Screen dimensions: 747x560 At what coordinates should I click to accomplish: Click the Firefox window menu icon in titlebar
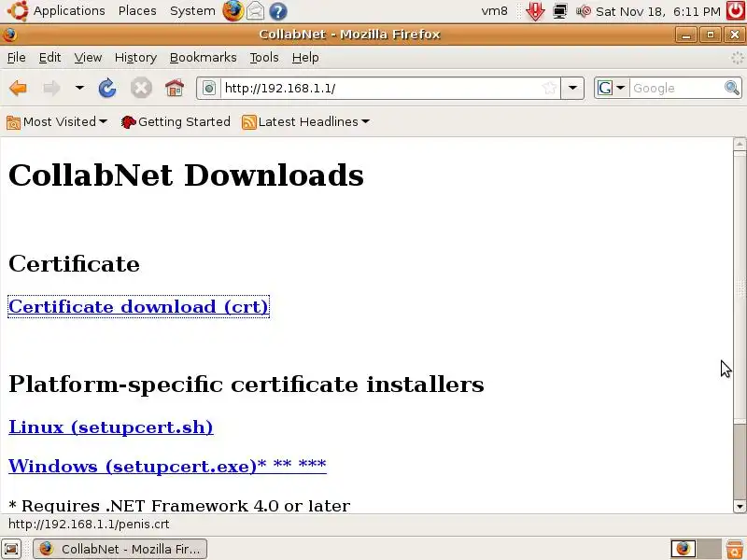(9, 35)
